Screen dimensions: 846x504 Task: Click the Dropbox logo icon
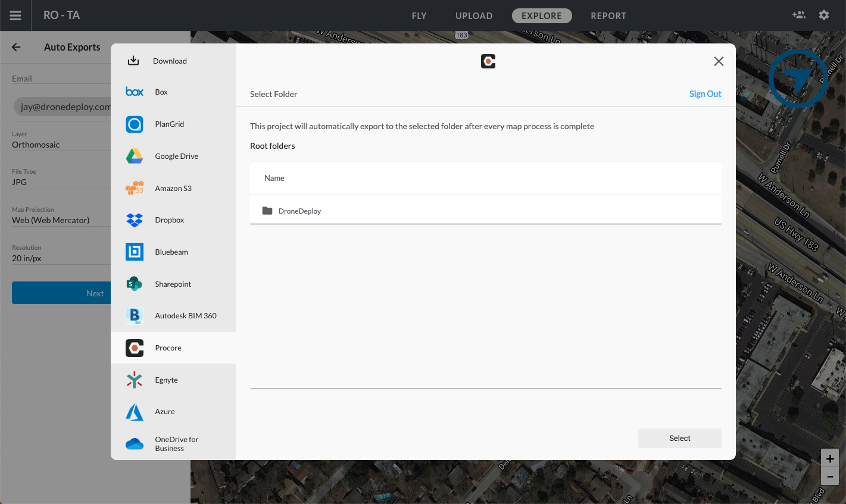[x=135, y=220]
